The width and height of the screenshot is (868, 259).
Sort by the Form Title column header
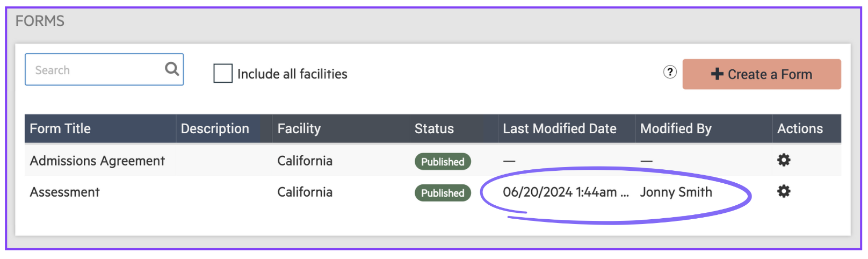pos(60,128)
